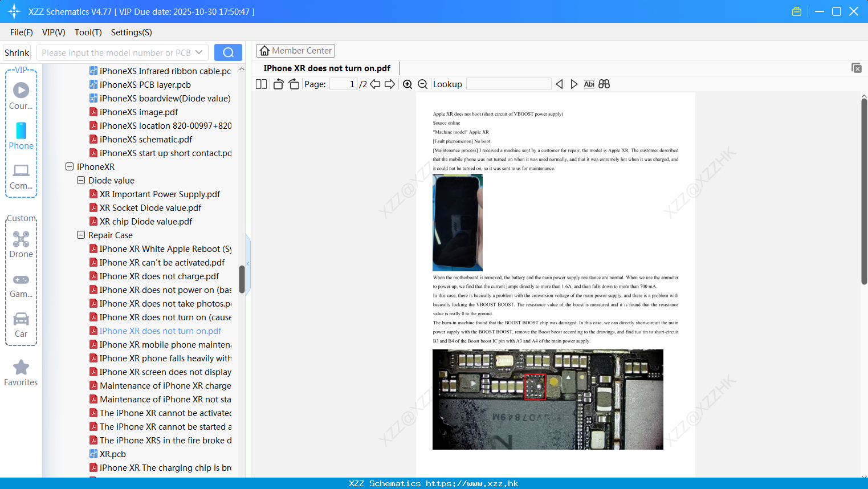
Task: Click the Lookup text field
Action: click(x=508, y=84)
